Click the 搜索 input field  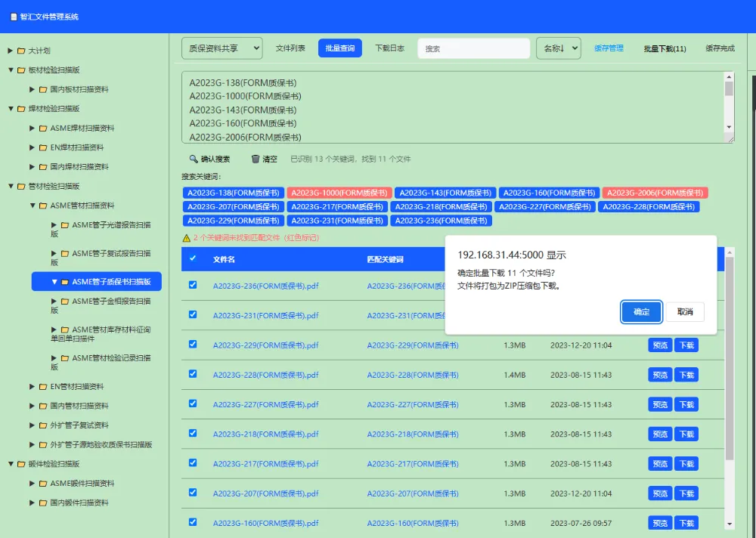[473, 48]
